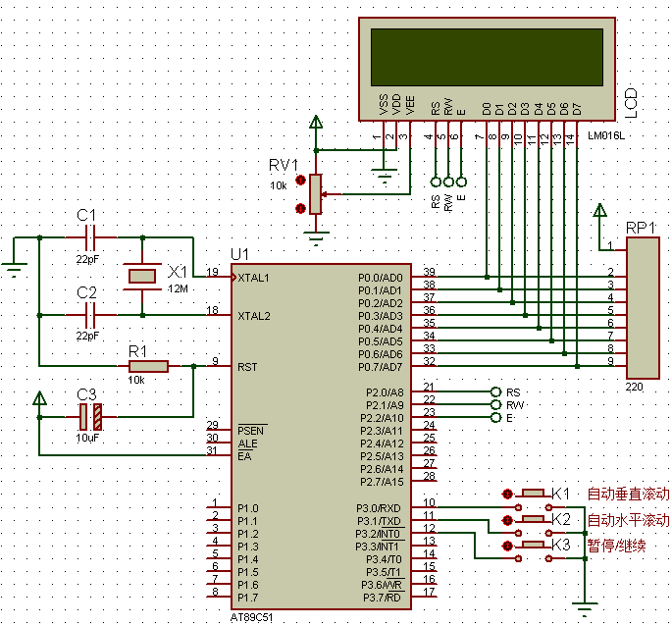
Task: Select electrolytic capacitor C3 symbol
Action: [x=91, y=417]
